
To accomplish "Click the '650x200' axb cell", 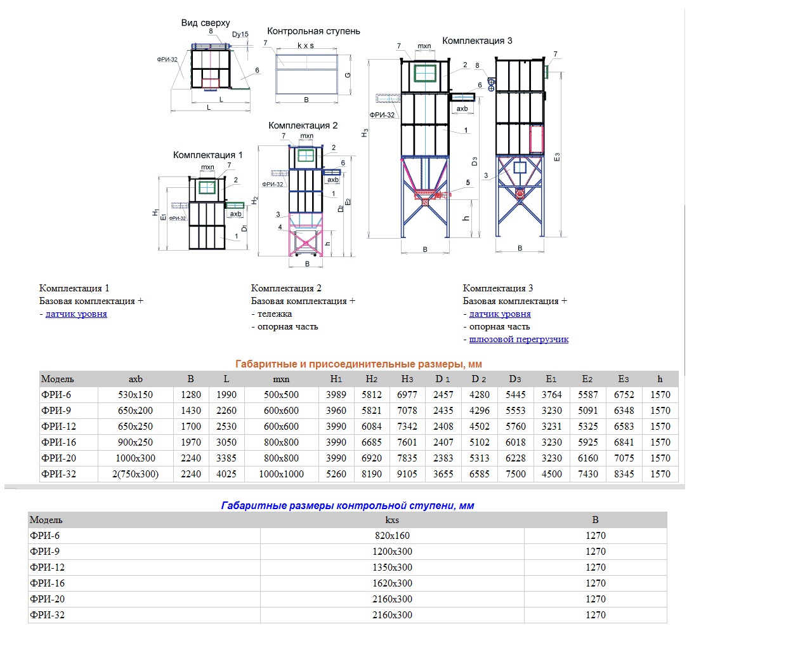I will 136,411.
